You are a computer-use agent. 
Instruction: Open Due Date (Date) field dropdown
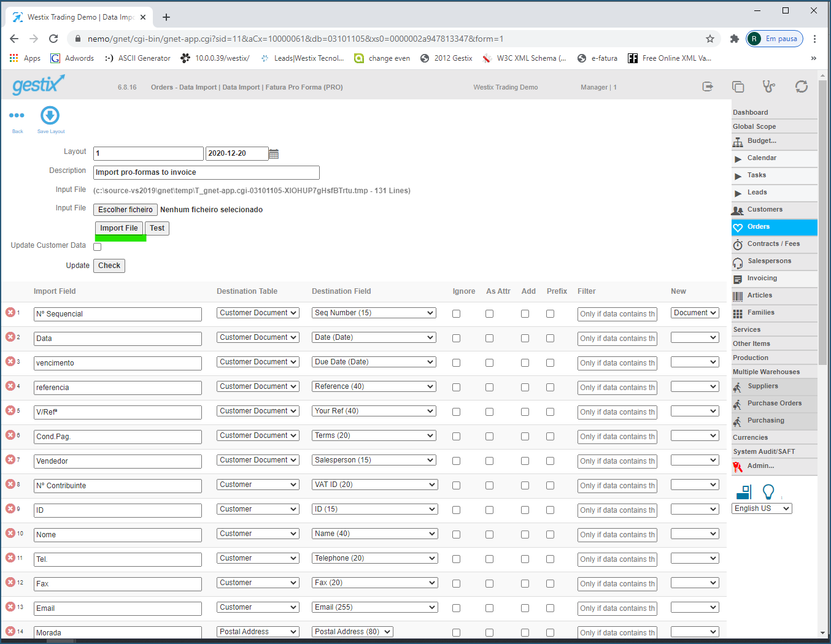[x=374, y=362]
